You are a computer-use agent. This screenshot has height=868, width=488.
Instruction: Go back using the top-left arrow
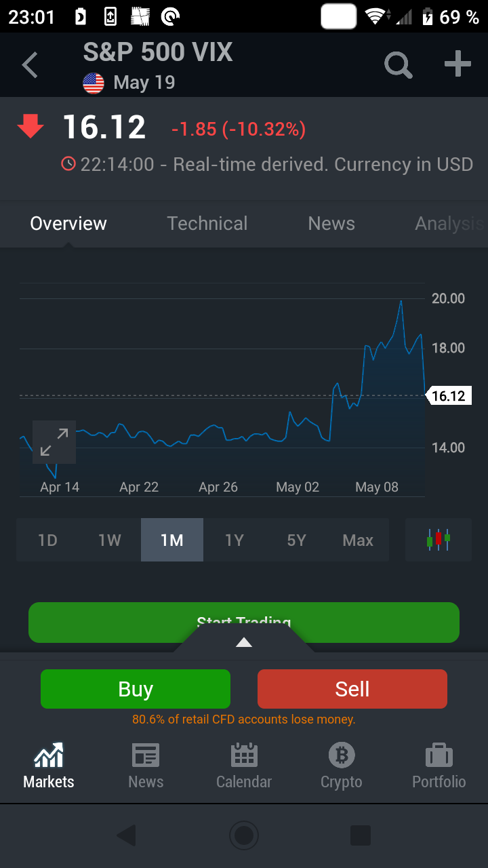pos(30,66)
